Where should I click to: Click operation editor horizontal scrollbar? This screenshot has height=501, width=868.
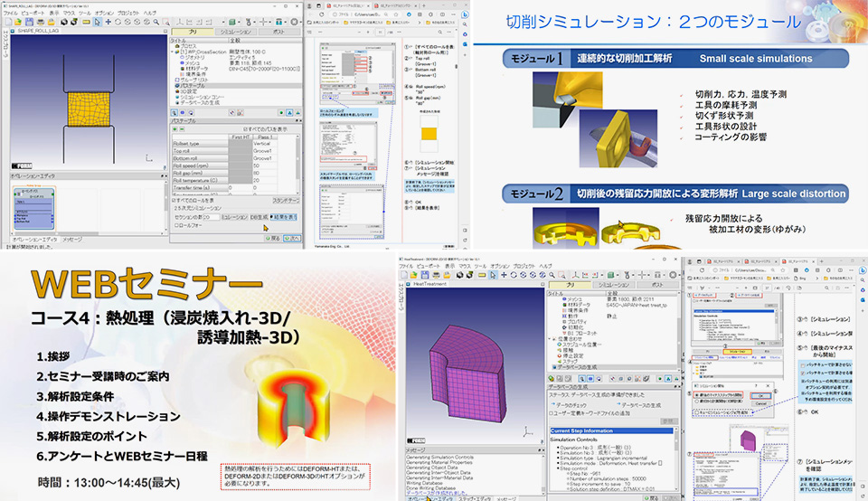(x=87, y=233)
